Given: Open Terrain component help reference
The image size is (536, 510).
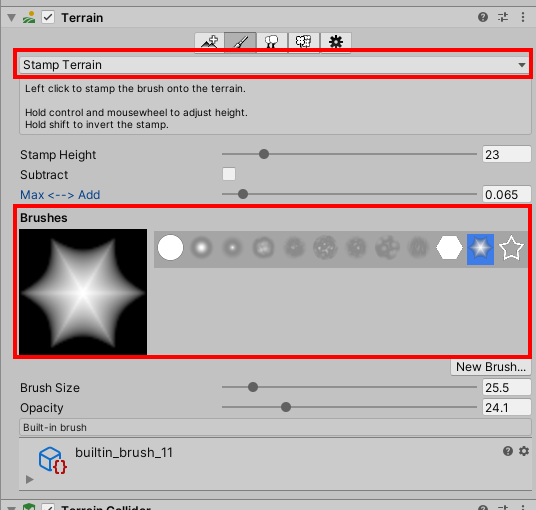Looking at the screenshot, I should pyautogui.click(x=483, y=17).
